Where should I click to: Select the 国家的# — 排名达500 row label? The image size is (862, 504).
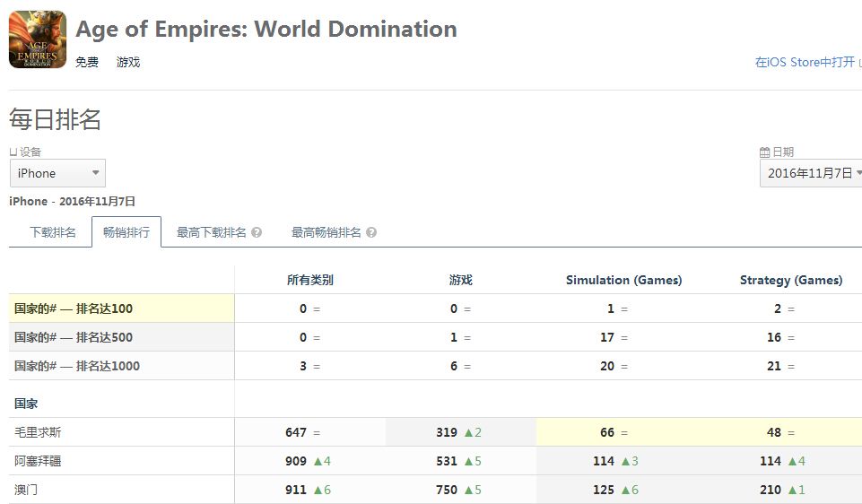(74, 337)
